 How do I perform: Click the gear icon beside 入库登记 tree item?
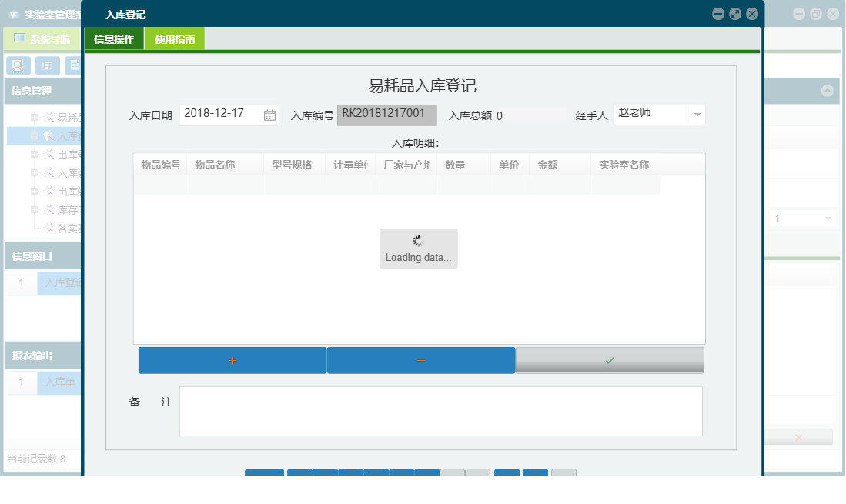(48, 135)
